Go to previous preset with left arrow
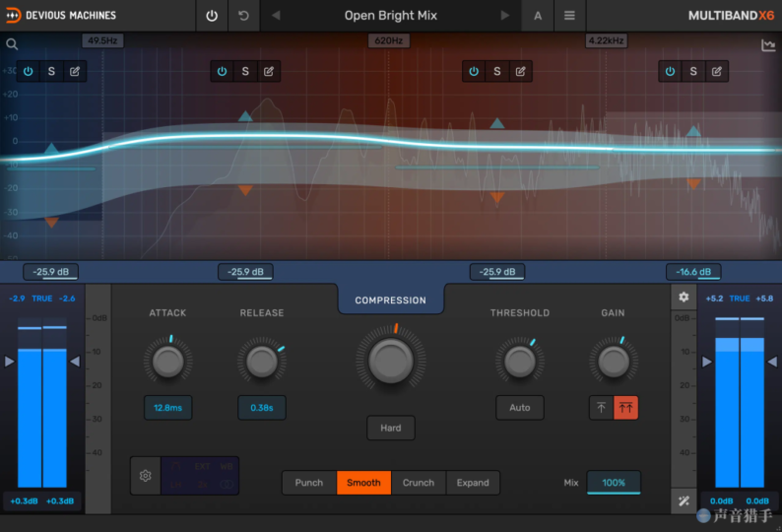This screenshot has height=532, width=782. click(276, 16)
